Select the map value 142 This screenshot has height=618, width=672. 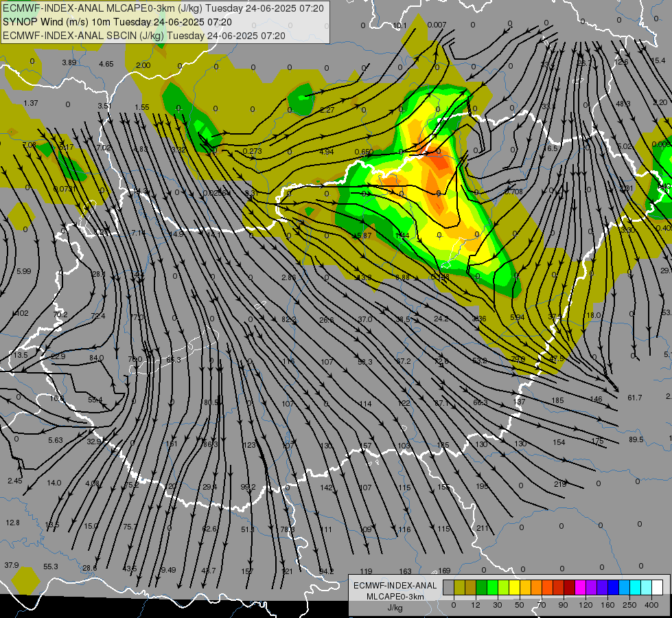click(x=326, y=488)
